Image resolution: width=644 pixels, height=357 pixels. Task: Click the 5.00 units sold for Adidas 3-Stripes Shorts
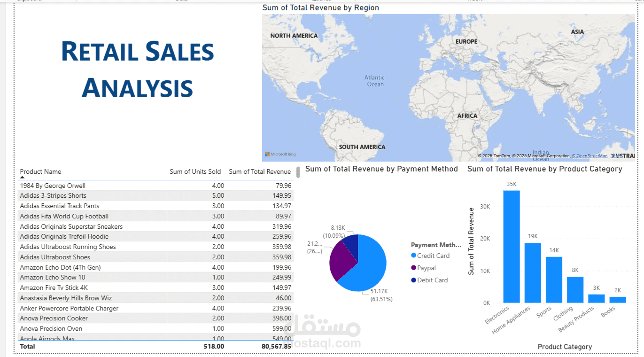click(218, 195)
